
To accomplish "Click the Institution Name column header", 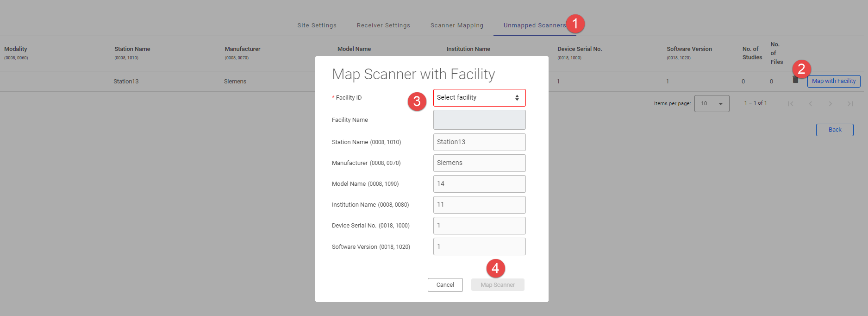I will (x=468, y=49).
